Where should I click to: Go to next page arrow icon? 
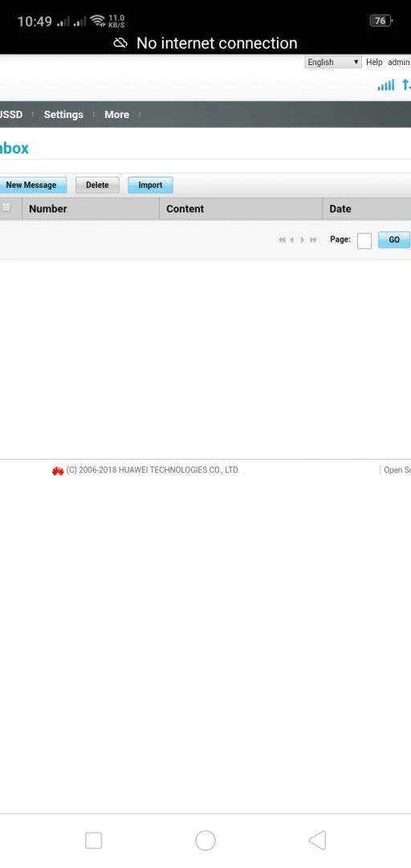[303, 240]
